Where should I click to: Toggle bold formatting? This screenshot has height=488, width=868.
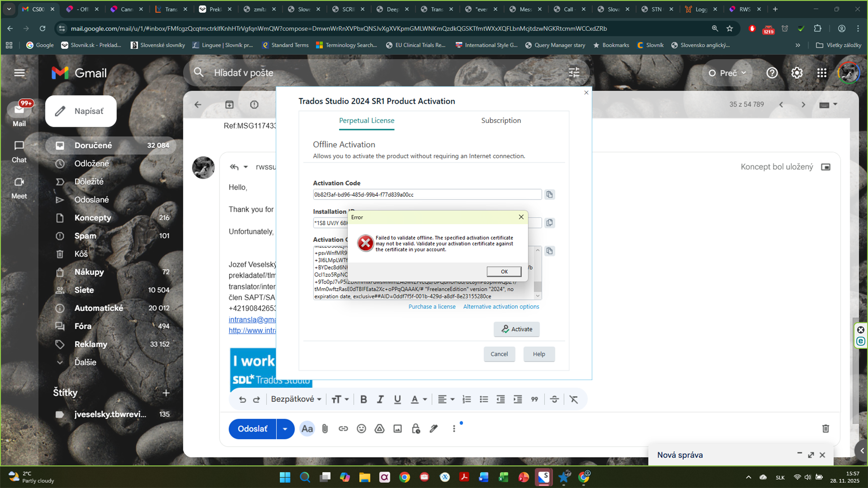click(364, 399)
